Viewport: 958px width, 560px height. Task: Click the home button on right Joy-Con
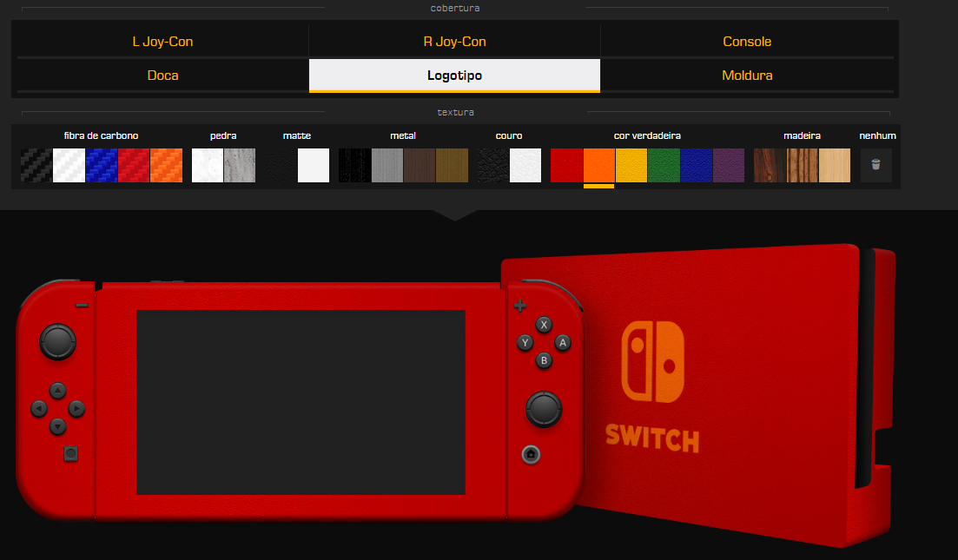531,454
